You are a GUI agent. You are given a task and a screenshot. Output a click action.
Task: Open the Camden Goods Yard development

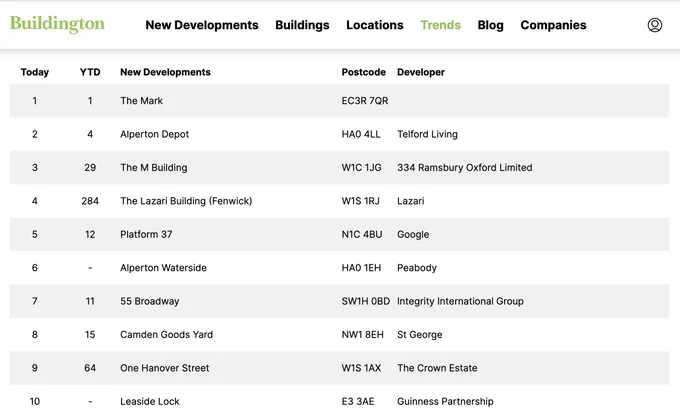pos(167,334)
